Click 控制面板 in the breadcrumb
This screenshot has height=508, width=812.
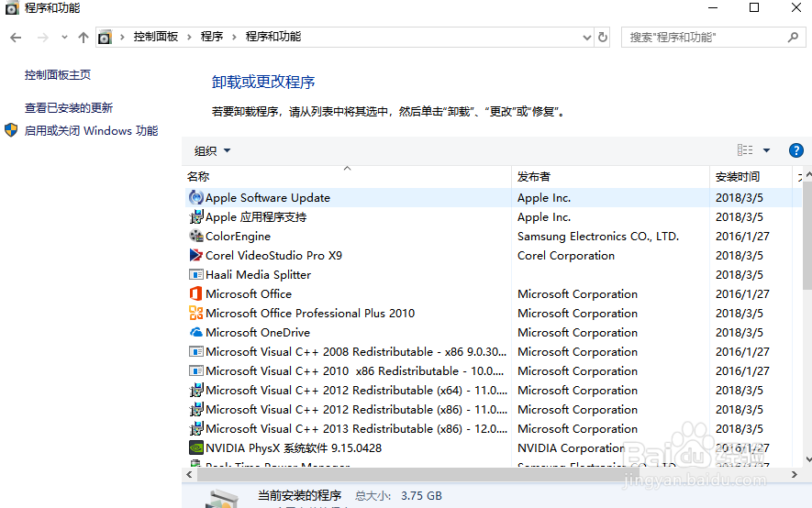(x=156, y=37)
